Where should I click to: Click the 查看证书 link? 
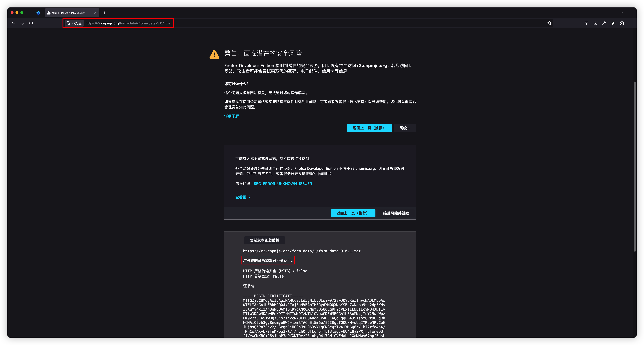coord(242,197)
